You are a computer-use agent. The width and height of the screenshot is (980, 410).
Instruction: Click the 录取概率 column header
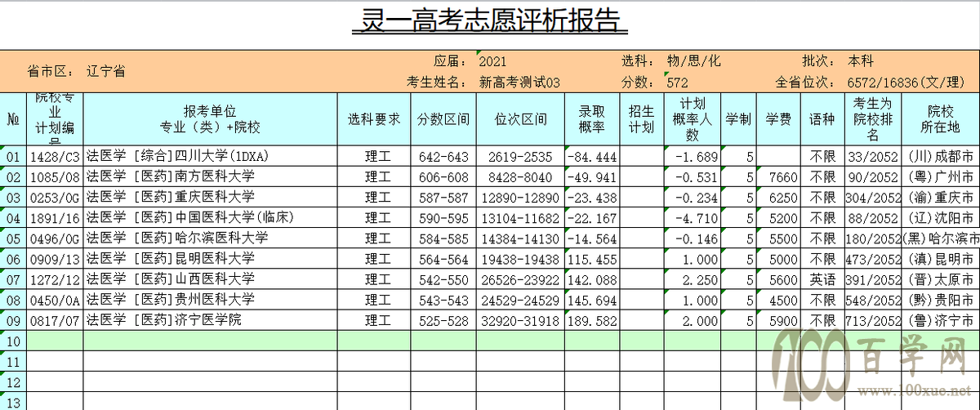[x=592, y=119]
